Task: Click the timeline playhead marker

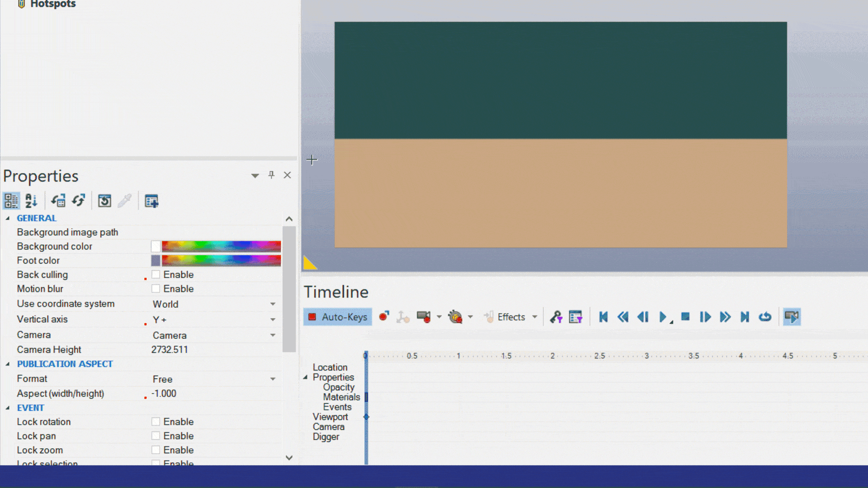Action: 365,355
